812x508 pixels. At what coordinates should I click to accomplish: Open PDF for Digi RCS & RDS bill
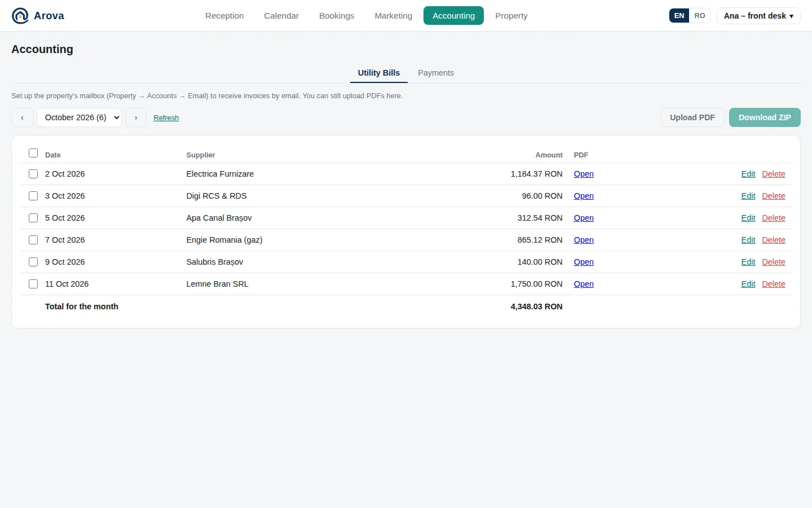coord(584,196)
